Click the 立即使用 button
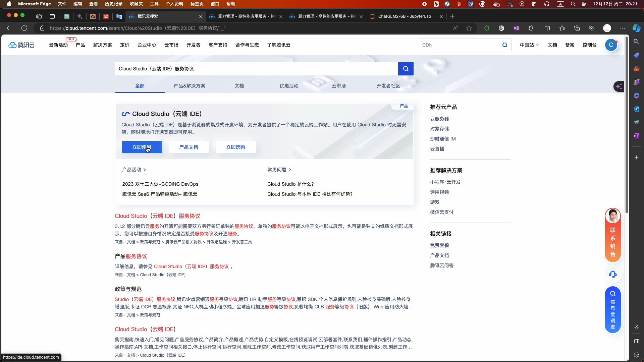Image resolution: width=644 pixels, height=362 pixels. [142, 147]
